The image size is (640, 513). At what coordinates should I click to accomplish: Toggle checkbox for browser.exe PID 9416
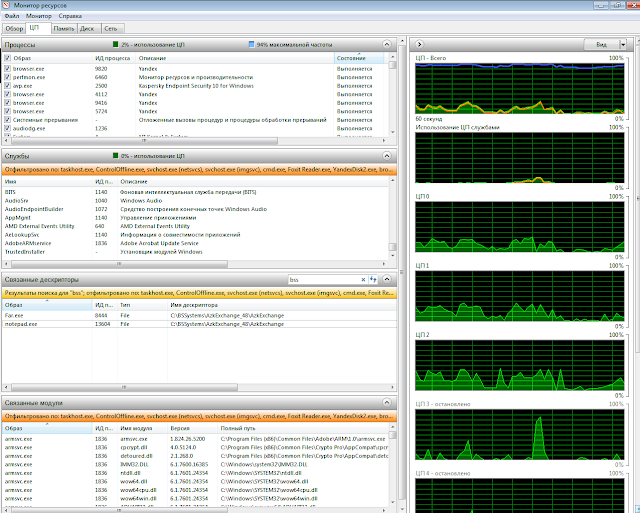coord(7,103)
